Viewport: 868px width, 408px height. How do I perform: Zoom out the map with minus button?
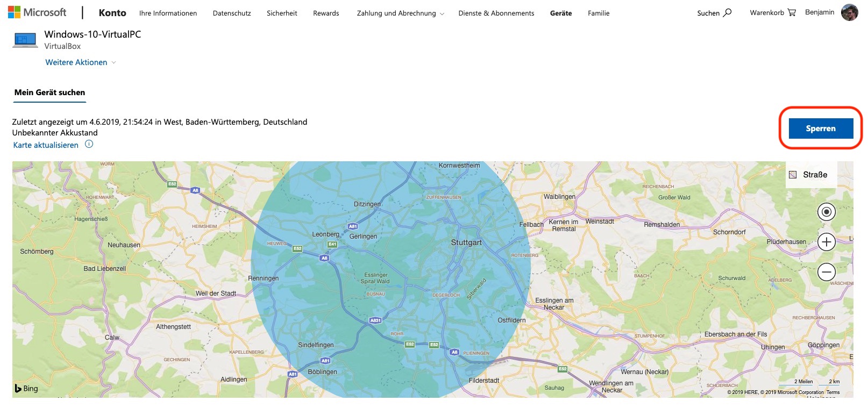click(x=826, y=272)
